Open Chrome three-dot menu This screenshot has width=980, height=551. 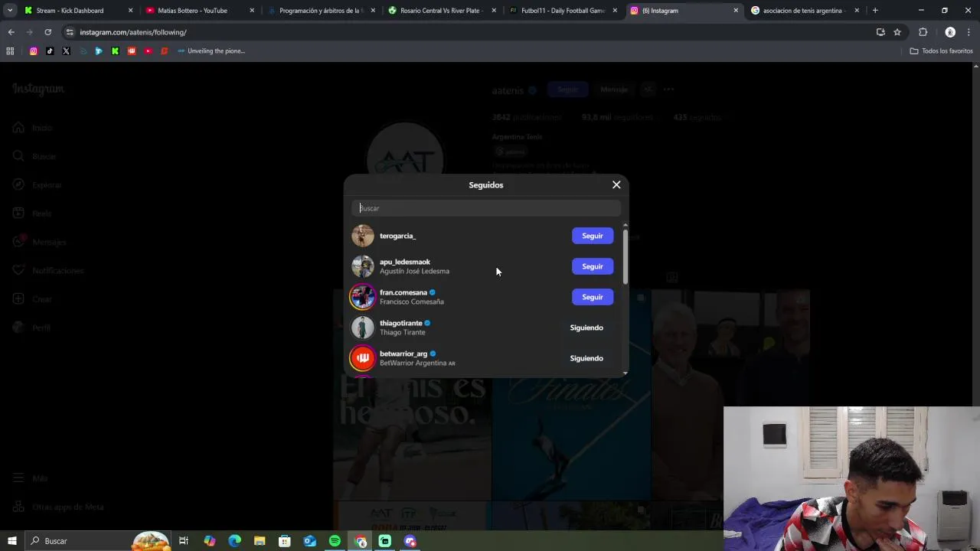click(969, 32)
